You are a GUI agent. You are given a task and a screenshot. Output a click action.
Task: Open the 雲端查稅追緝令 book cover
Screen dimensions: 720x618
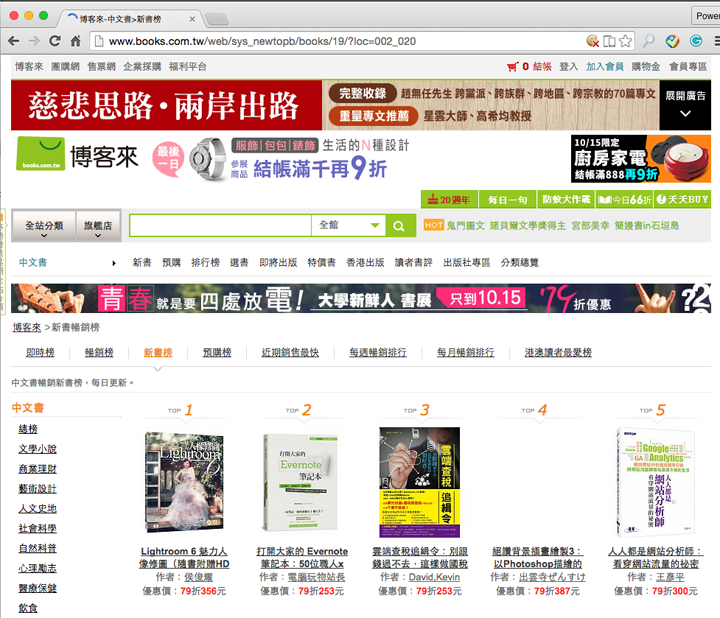click(420, 482)
